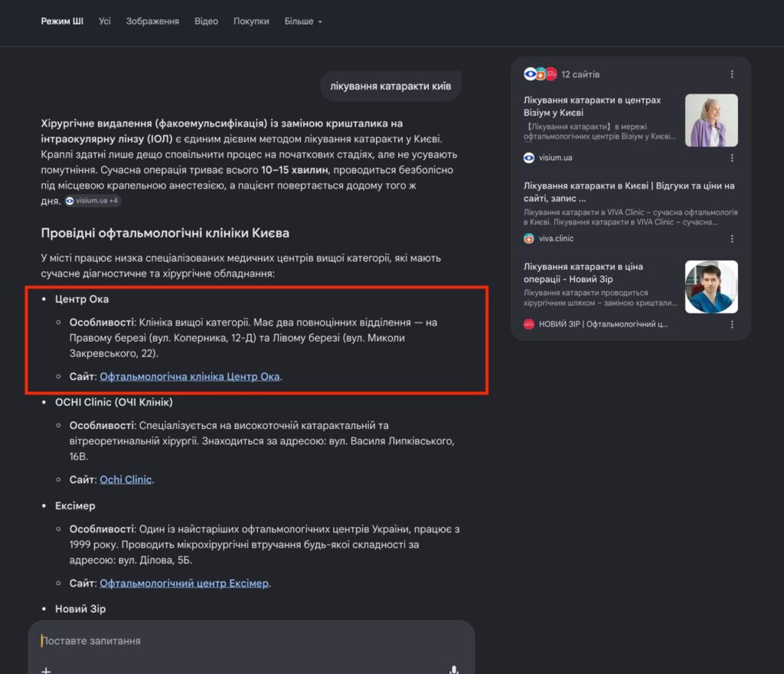Click the doctor thumbnail for Новий Зір
The width and height of the screenshot is (784, 674).
711,286
